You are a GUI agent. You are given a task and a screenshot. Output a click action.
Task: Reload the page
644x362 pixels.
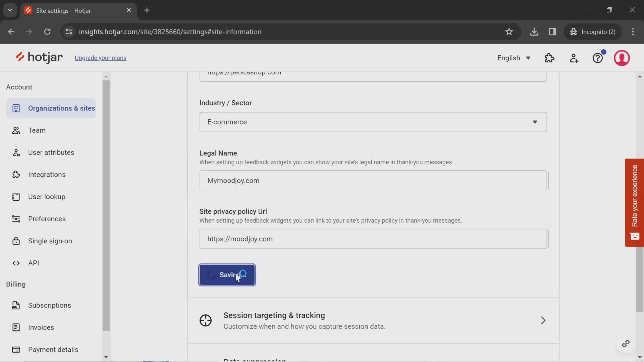(47, 32)
